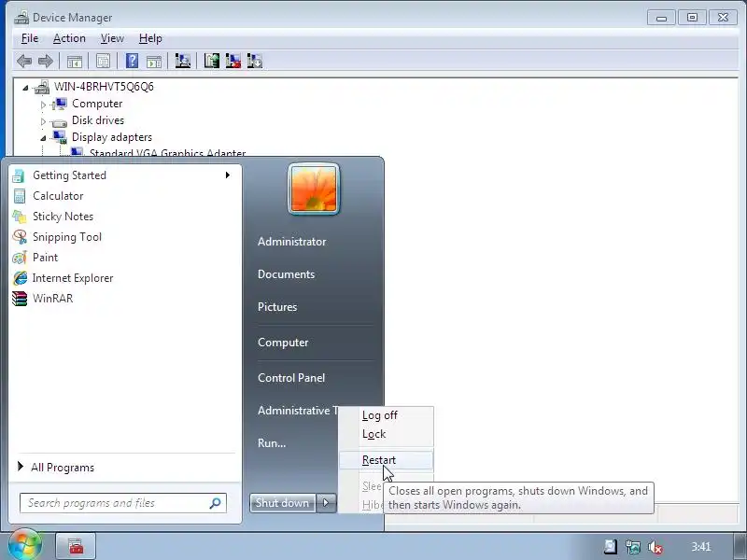747x560 pixels.
Task: Click the 3:41 system clock
Action: (x=701, y=547)
